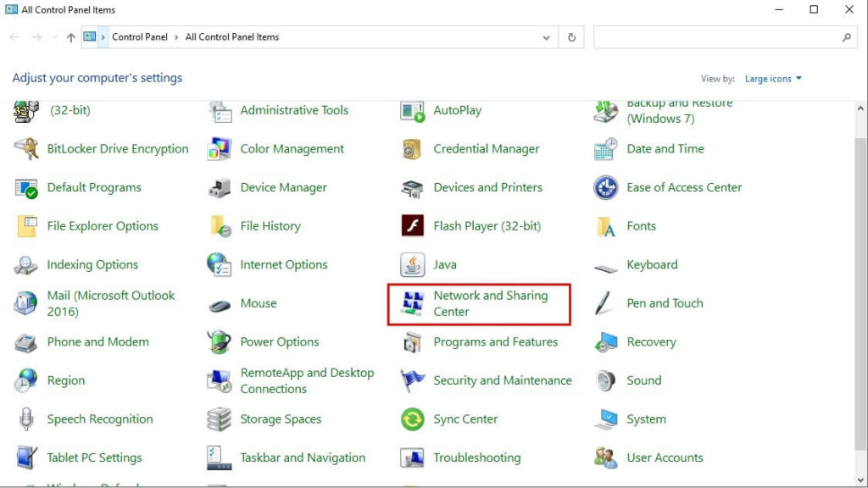
Task: Click the System computer icon
Action: pos(605,419)
